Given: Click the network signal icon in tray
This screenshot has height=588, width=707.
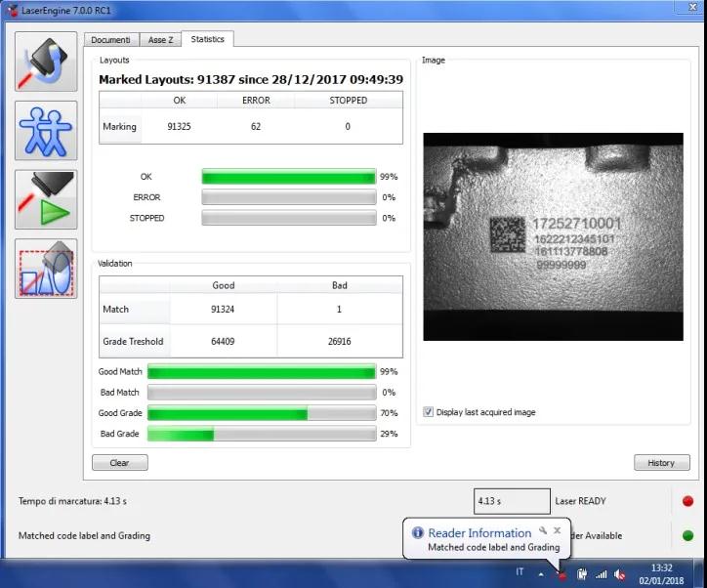Looking at the screenshot, I should [601, 573].
